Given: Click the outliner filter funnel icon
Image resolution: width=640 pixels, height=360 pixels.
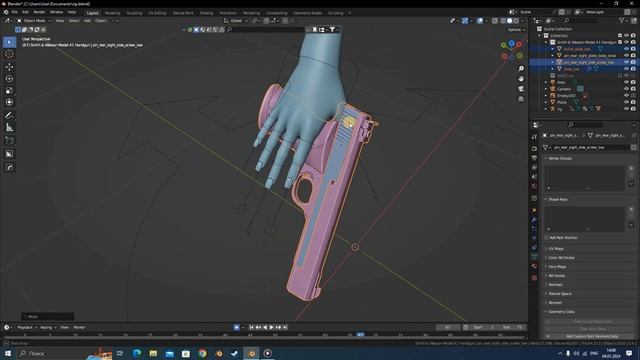Looking at the screenshot, I should (x=622, y=20).
